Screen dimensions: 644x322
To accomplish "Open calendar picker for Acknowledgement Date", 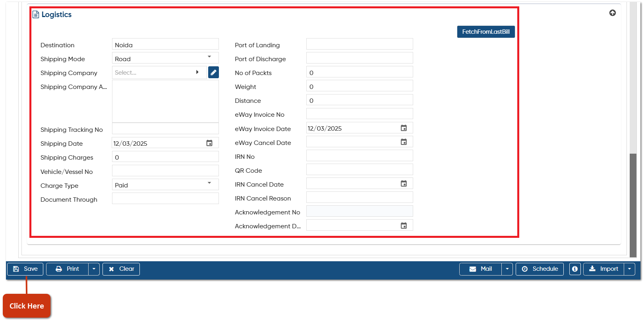I will [x=404, y=226].
